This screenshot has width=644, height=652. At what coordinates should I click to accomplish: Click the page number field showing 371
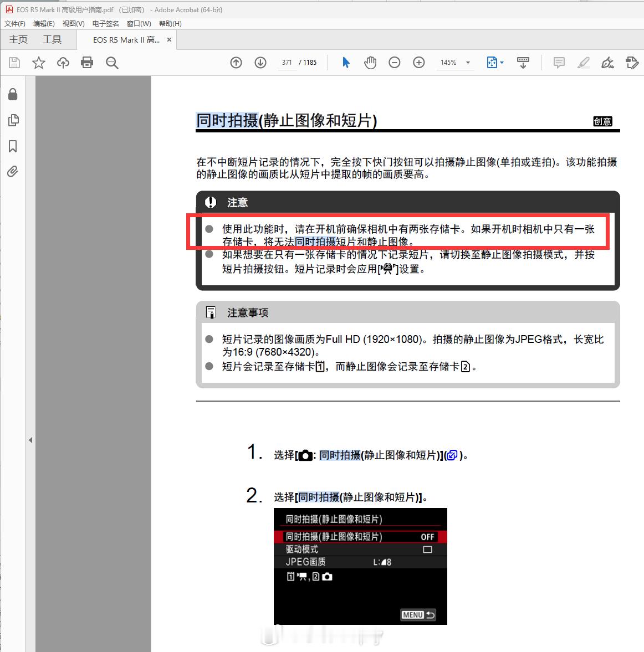pos(287,63)
